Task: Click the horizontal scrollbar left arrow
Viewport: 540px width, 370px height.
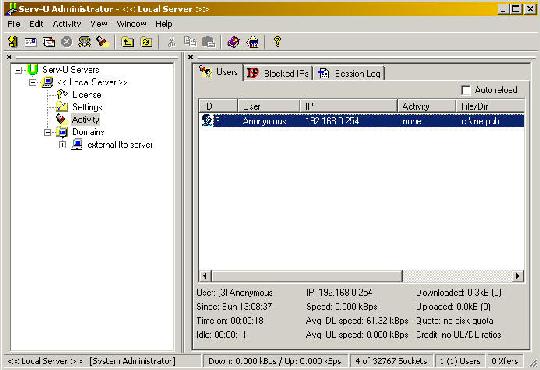Action: [205, 276]
